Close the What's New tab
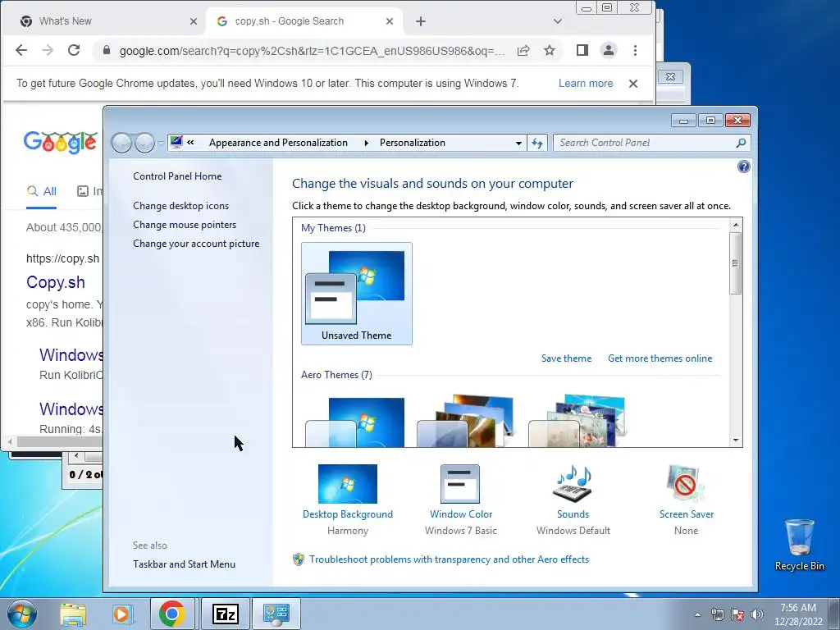 pyautogui.click(x=194, y=21)
